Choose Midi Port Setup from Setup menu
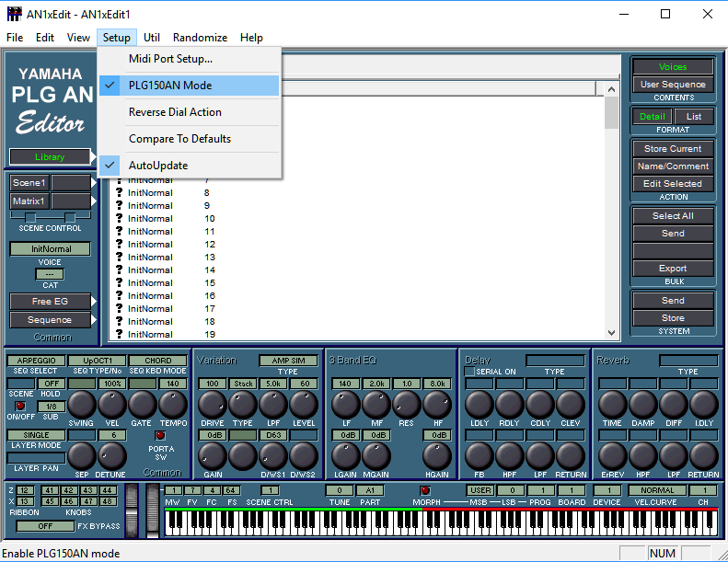Viewport: 728px width, 562px height. [170, 59]
